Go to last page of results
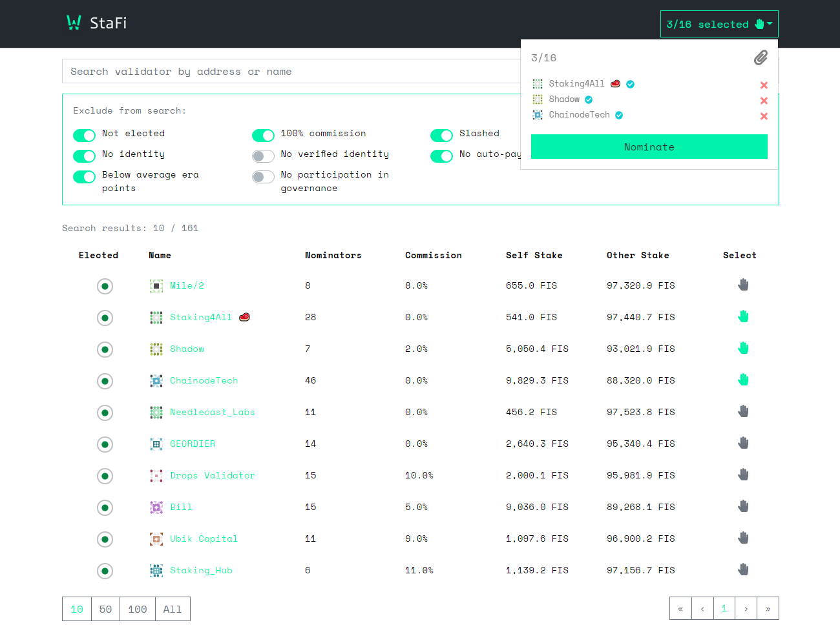Image resolution: width=840 pixels, height=625 pixels. point(768,608)
